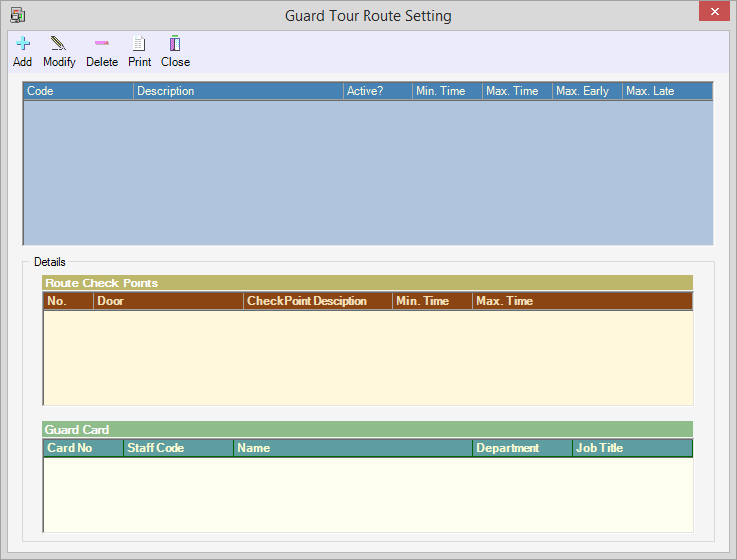The image size is (737, 560).
Task: Click the Modify pencil icon
Action: pyautogui.click(x=59, y=44)
